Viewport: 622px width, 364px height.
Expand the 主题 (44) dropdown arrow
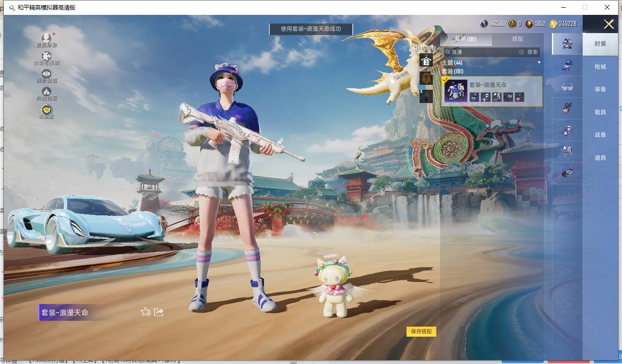click(539, 63)
